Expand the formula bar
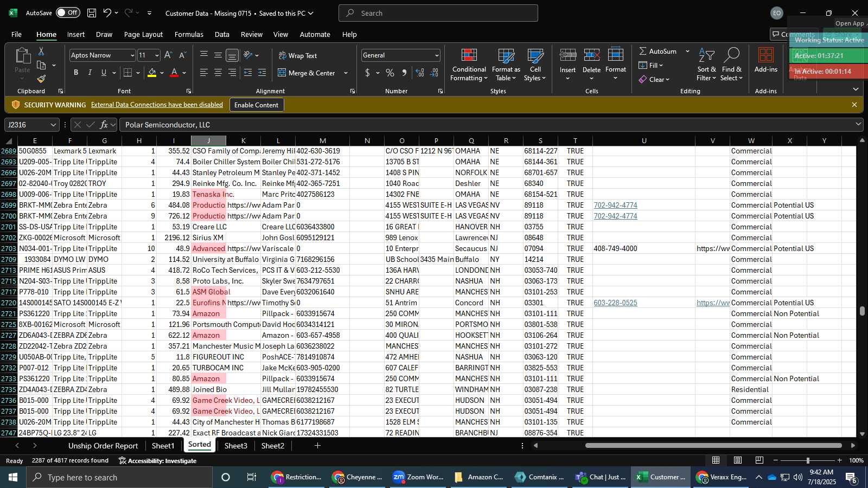Viewport: 868px width, 488px height. 858,124
